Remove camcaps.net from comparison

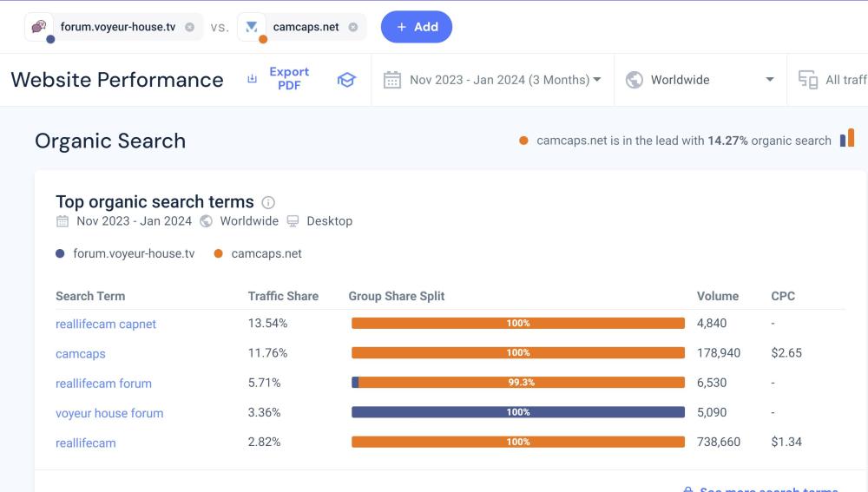click(353, 27)
